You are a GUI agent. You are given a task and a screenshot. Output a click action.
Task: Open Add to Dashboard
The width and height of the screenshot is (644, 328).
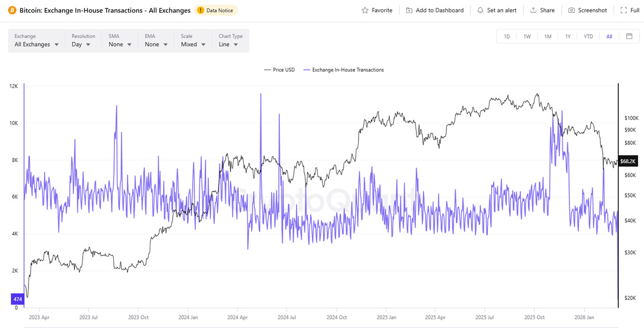pyautogui.click(x=435, y=10)
